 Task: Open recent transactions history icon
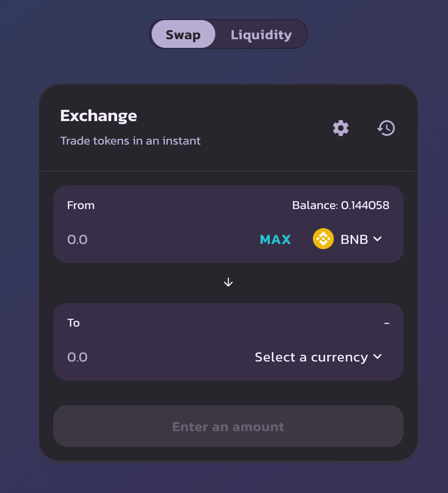(x=386, y=128)
